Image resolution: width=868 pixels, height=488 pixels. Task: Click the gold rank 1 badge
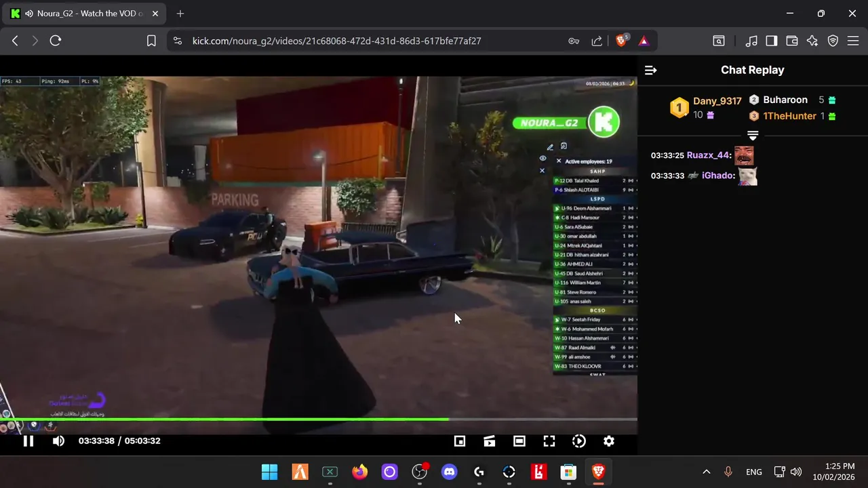pyautogui.click(x=679, y=108)
